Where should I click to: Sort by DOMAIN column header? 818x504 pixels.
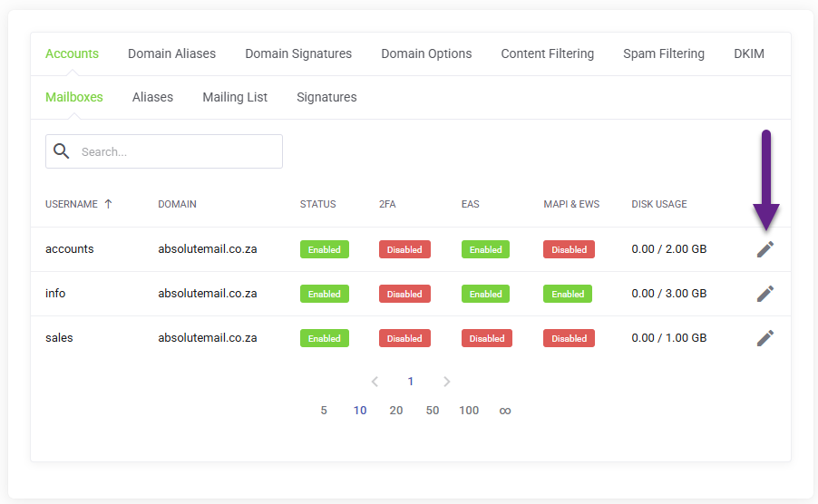tap(177, 204)
